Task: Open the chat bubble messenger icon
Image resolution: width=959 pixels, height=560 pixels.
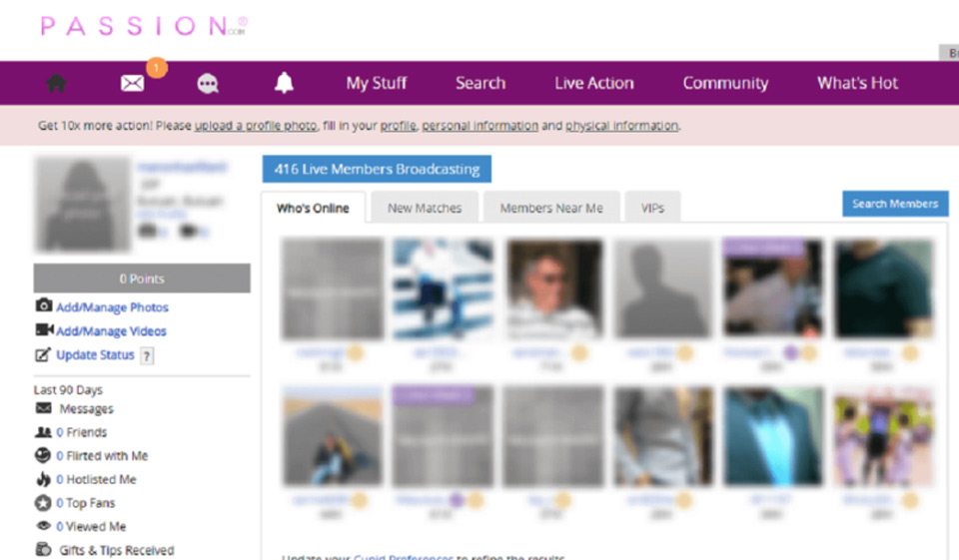Action: tap(208, 84)
